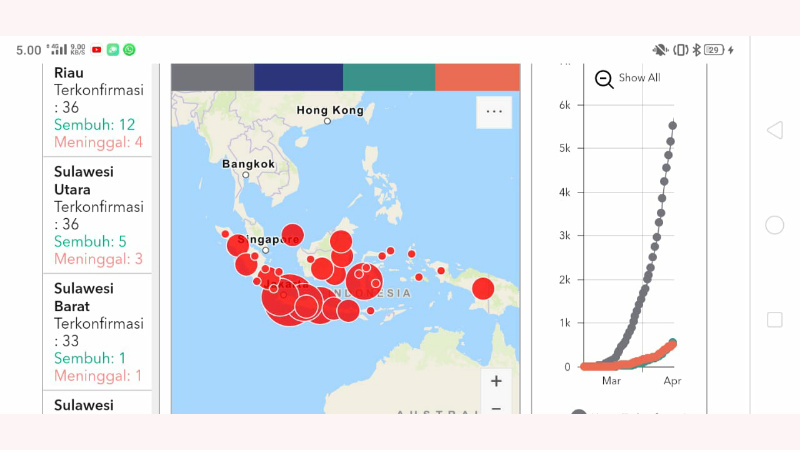800x450 pixels.
Task: Click 'Sembuh: 12' under Riau
Action: tap(94, 124)
